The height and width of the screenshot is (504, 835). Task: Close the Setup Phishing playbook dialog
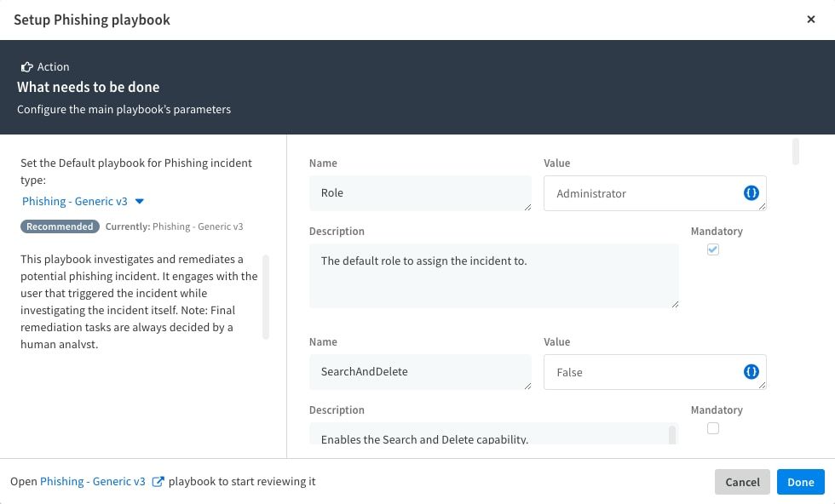point(811,20)
